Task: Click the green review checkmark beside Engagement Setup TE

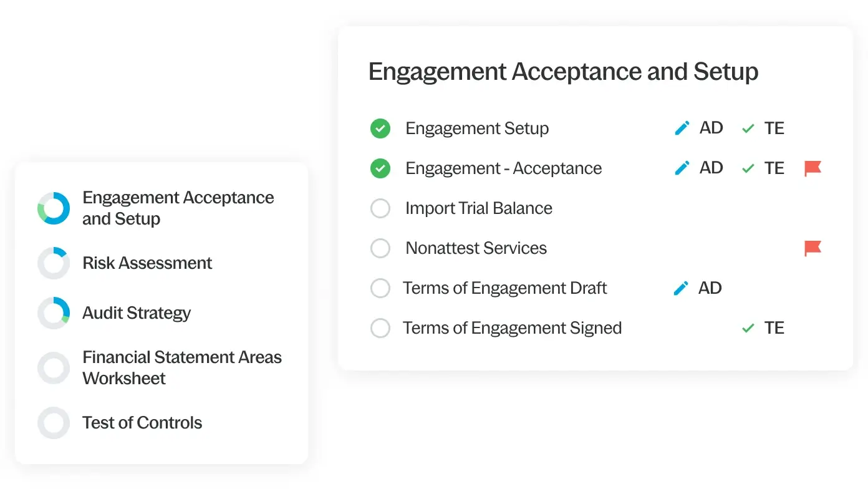Action: [x=748, y=129]
